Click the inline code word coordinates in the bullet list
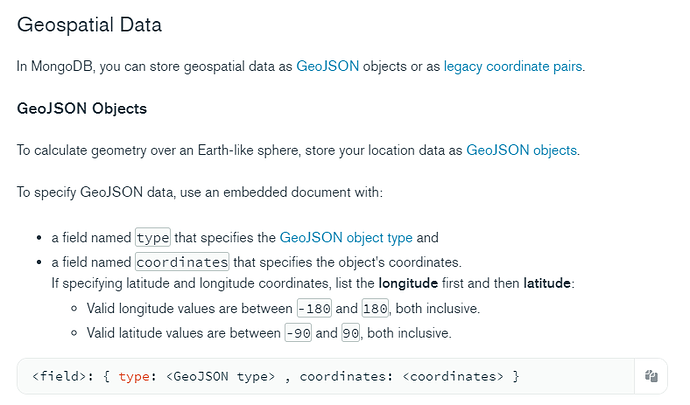The image size is (690, 405). click(182, 262)
